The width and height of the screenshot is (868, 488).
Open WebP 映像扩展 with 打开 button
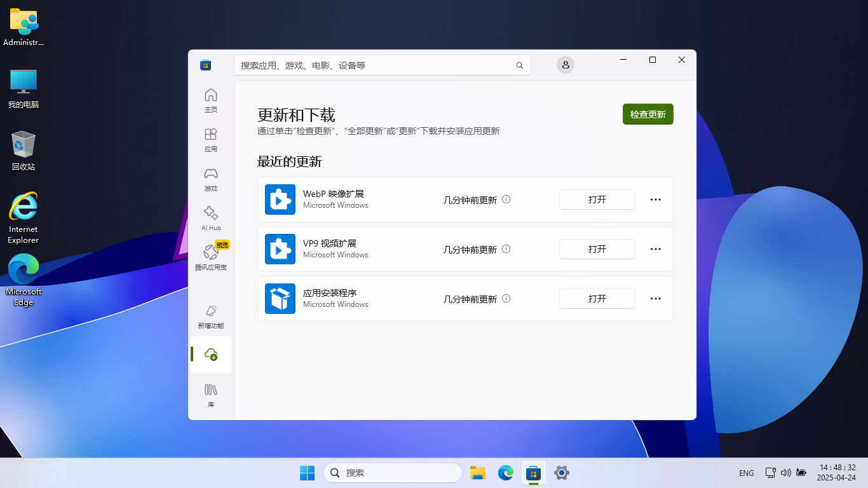pyautogui.click(x=597, y=200)
